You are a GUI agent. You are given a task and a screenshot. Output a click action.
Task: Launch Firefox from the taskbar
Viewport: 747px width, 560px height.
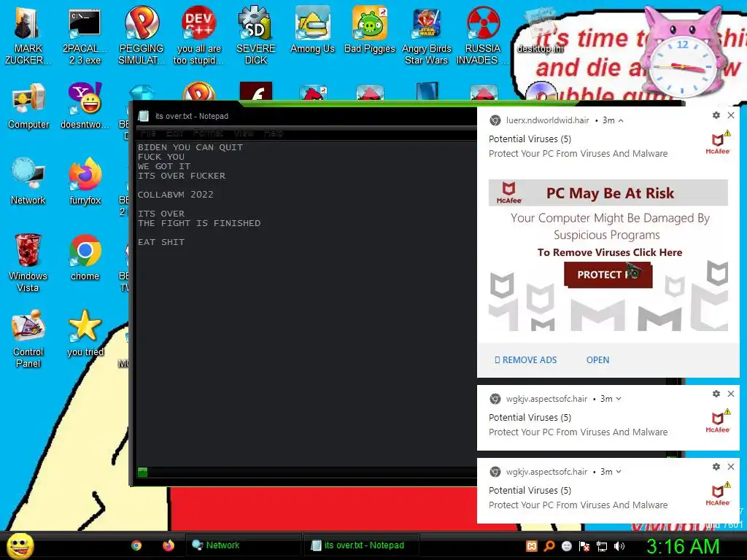click(169, 545)
